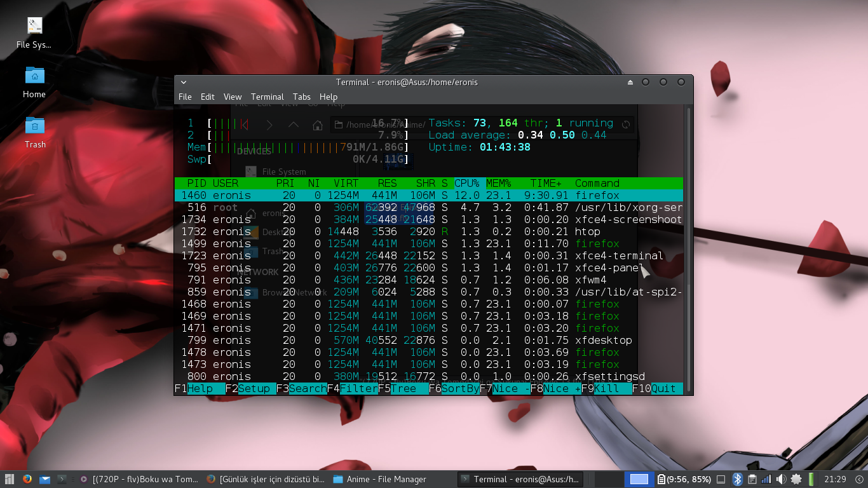
Task: Launch the mail client from the panel
Action: 44,479
